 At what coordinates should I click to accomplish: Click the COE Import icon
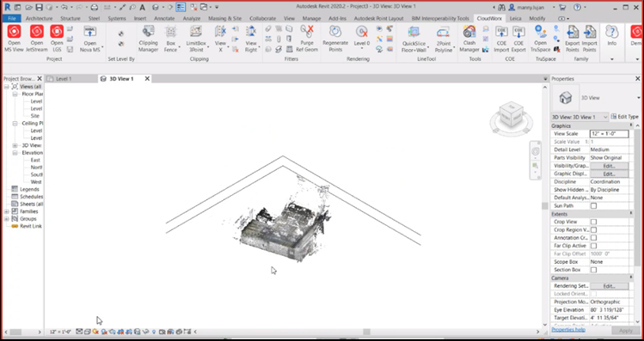[501, 32]
